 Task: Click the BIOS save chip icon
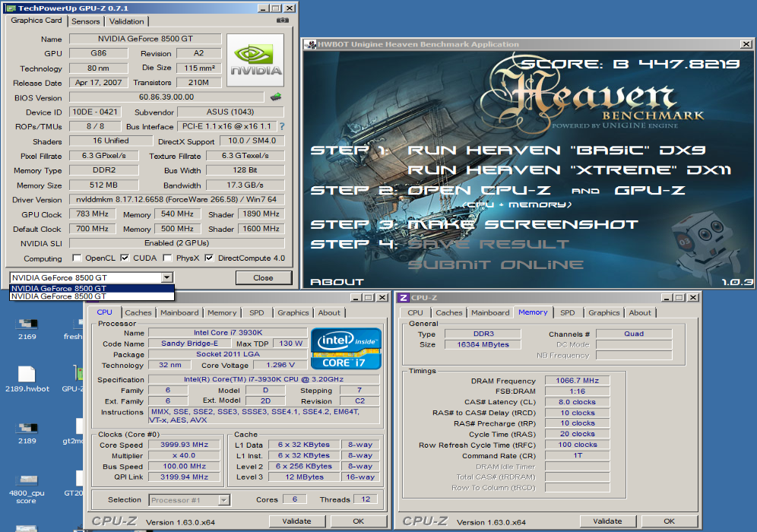tap(276, 97)
